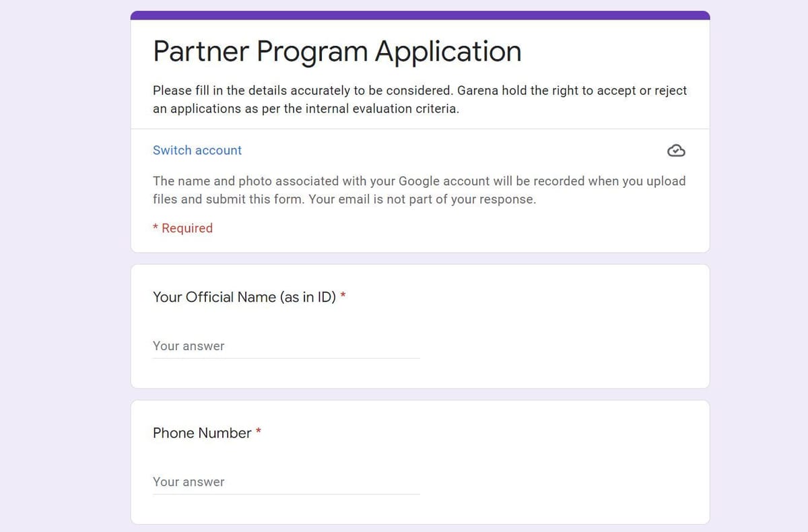Click the Your Official Name answer field
The image size is (808, 532).
(x=283, y=345)
